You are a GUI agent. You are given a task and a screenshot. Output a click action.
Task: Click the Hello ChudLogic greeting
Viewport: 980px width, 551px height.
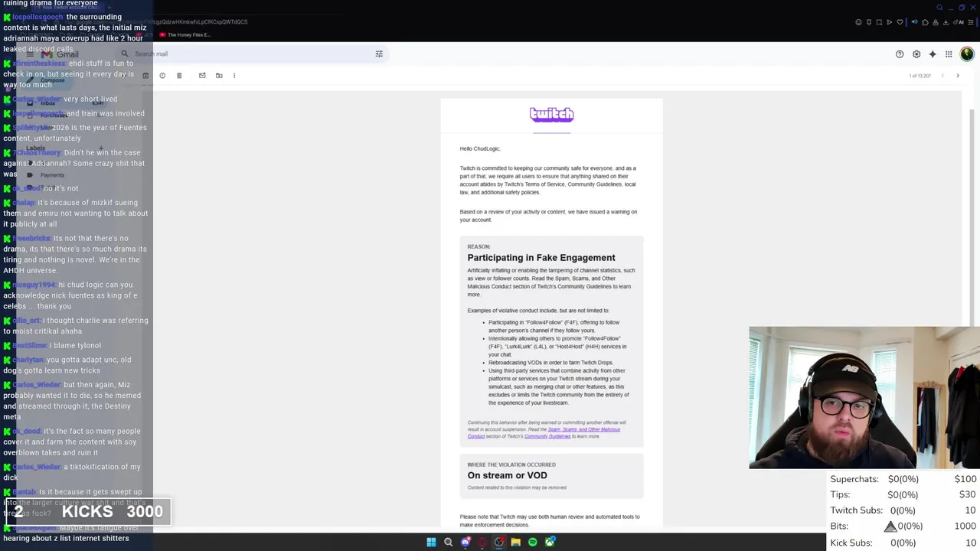[480, 148]
